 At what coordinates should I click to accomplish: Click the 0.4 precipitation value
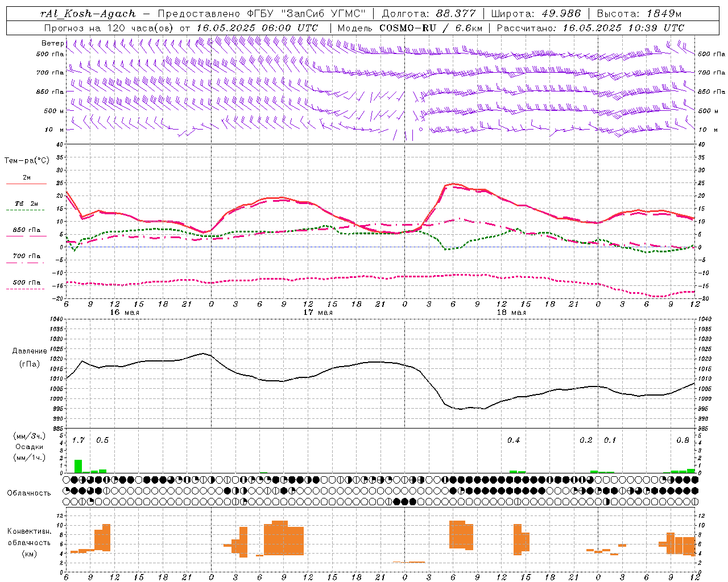[x=514, y=440]
